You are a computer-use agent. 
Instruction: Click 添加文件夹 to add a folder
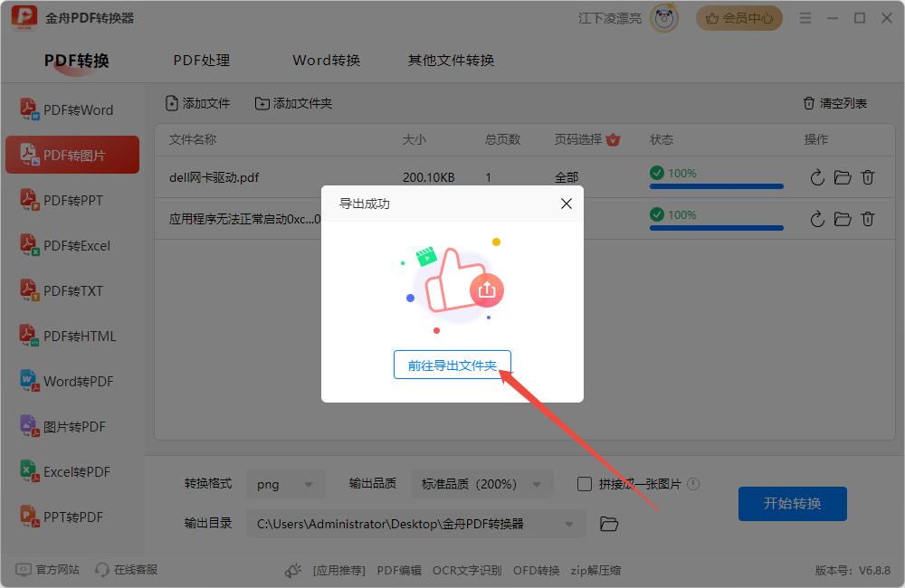pos(294,103)
